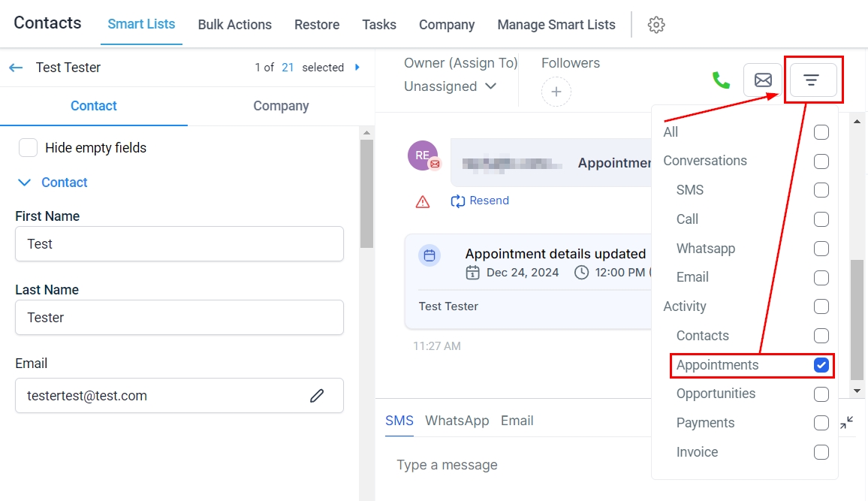The image size is (868, 501).
Task: Click the collapse message box icon
Action: [x=847, y=423]
